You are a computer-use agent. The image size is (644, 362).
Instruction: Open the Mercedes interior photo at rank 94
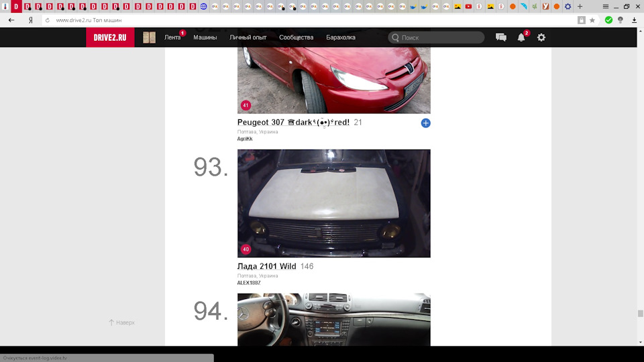pyautogui.click(x=334, y=319)
